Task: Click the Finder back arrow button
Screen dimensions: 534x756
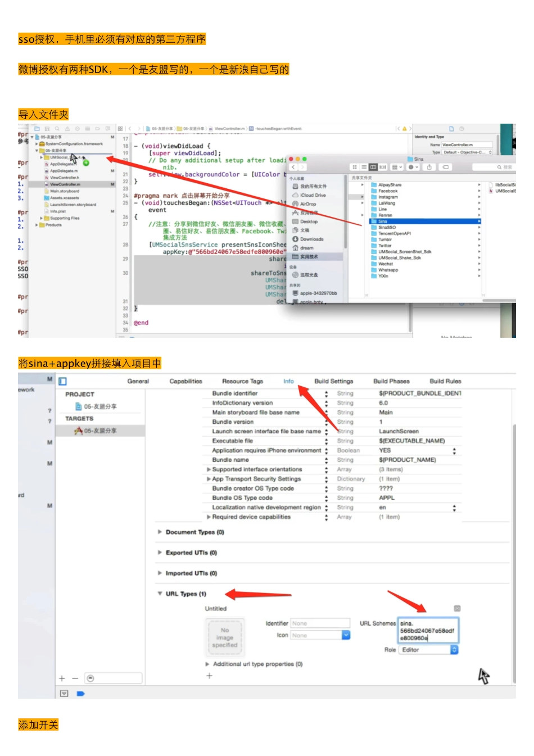Action: pyautogui.click(x=293, y=167)
